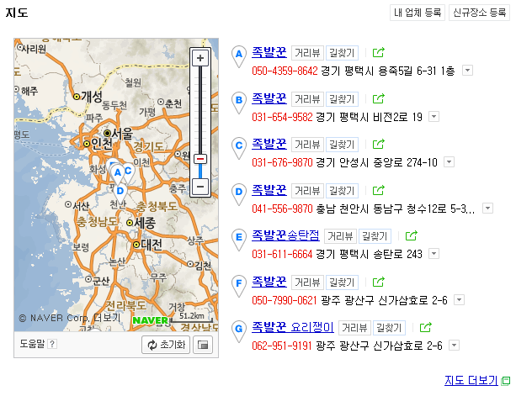Share result C via green share icon
532x396 pixels.
pyautogui.click(x=378, y=144)
